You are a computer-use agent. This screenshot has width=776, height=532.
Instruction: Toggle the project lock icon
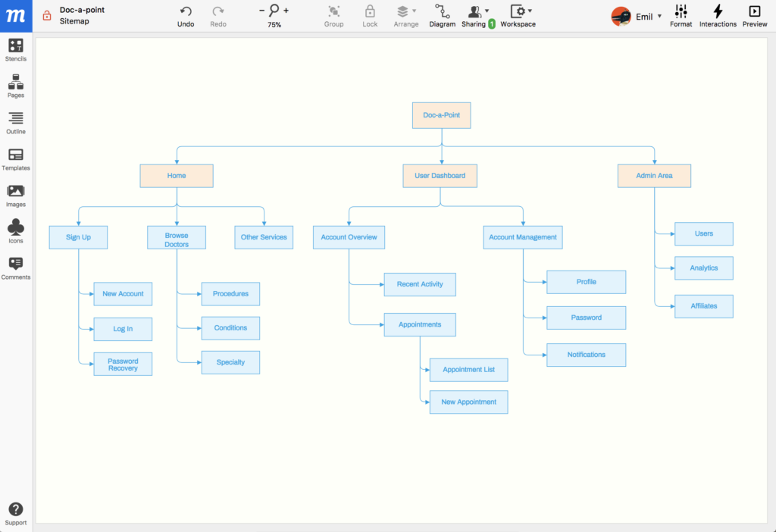pyautogui.click(x=47, y=16)
